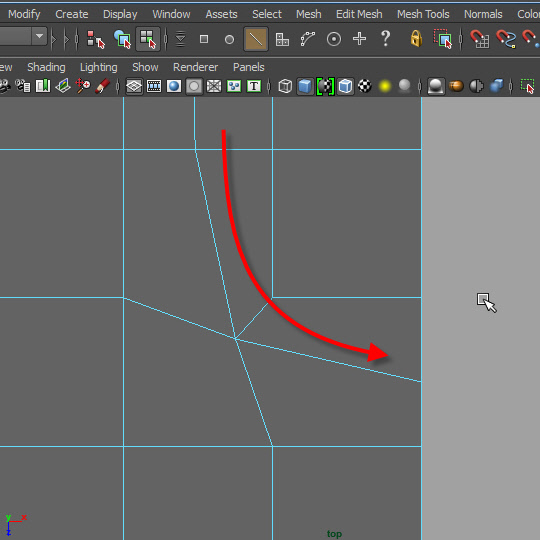Toggle the points selection mask square icon
Viewport: 540px width, 540px height.
click(204, 39)
